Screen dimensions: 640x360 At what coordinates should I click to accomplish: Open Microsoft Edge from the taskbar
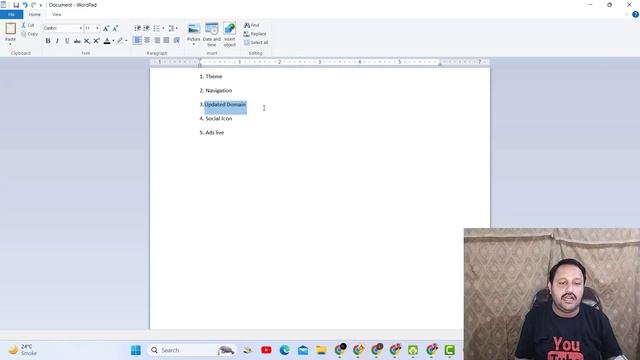[x=284, y=350]
